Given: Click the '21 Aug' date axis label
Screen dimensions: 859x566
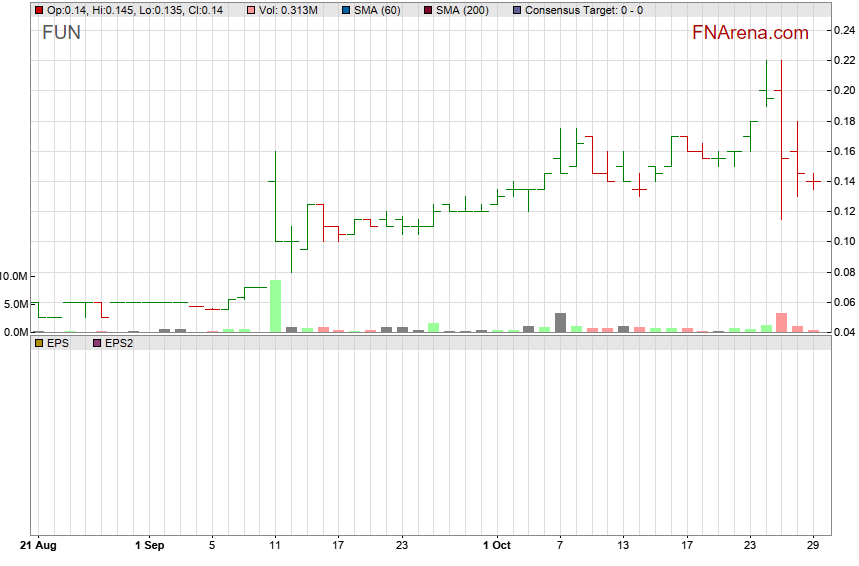Looking at the screenshot, I should click(x=37, y=545).
